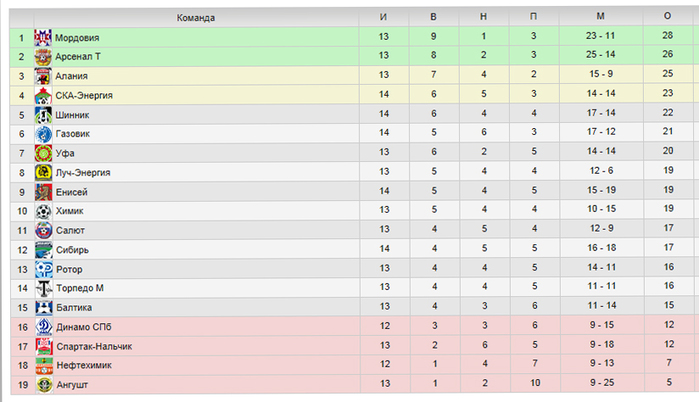699x402 pixels.
Task: Select the Уфа team emblem icon
Action: pos(43,153)
